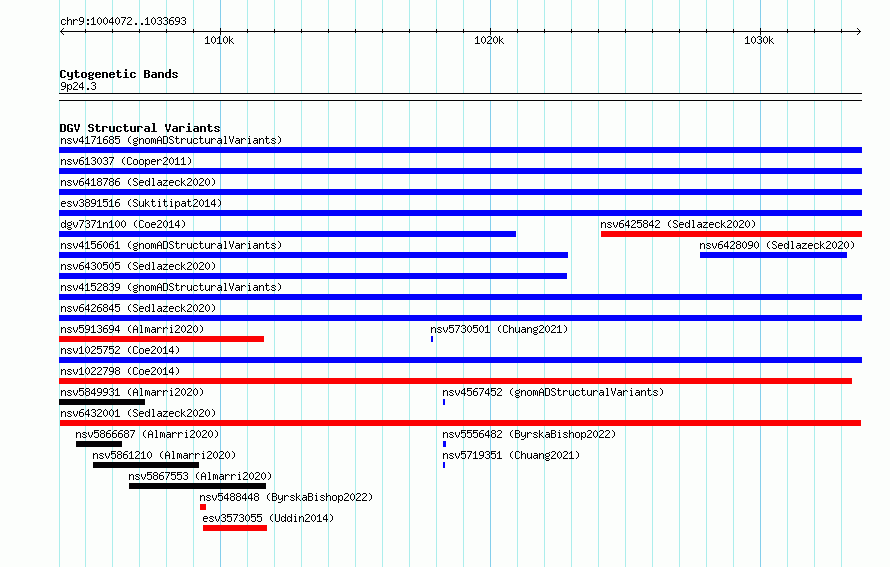Click the blue dgv7371n100 variant bar
Viewport: 890px width, 567px height.
coord(288,234)
